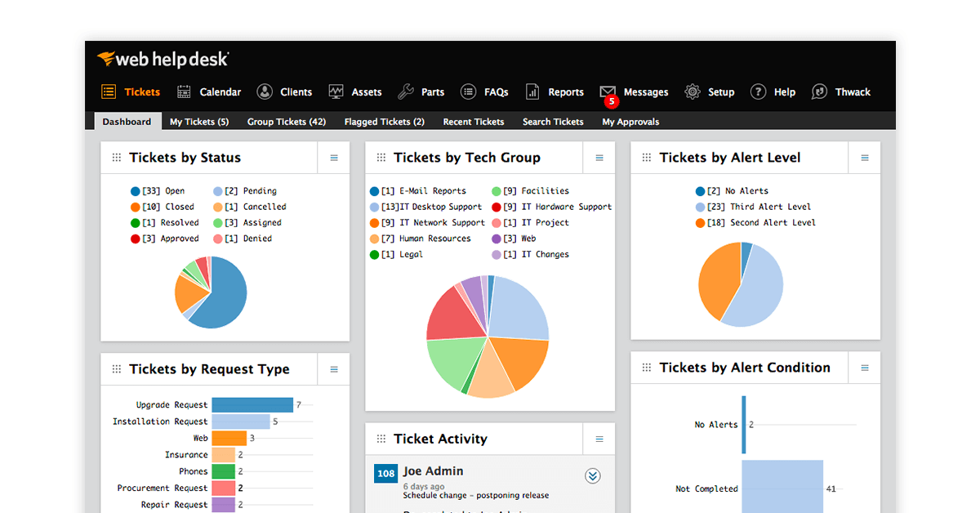Click the Upgrade Request bar
Image resolution: width=980 pixels, height=513 pixels.
click(252, 405)
